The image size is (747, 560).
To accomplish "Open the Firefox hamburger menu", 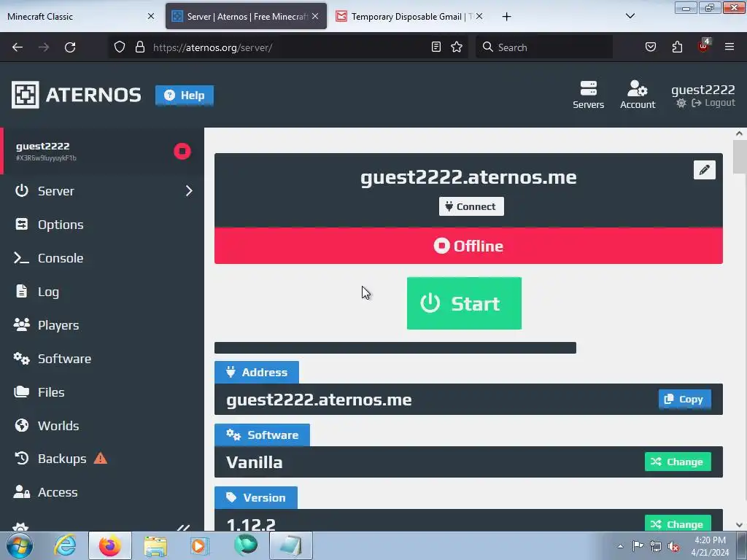I will pyautogui.click(x=729, y=47).
